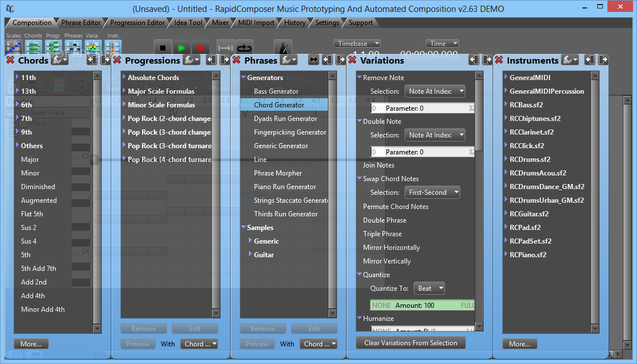Toggle Phrases panel width expand icon
Image resolution: width=637 pixels, height=364 pixels.
(x=314, y=60)
